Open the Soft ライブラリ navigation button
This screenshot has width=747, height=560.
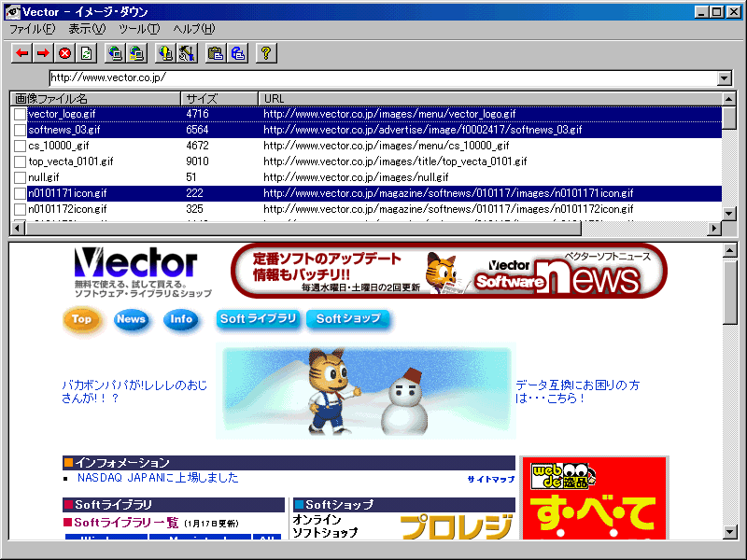[259, 318]
